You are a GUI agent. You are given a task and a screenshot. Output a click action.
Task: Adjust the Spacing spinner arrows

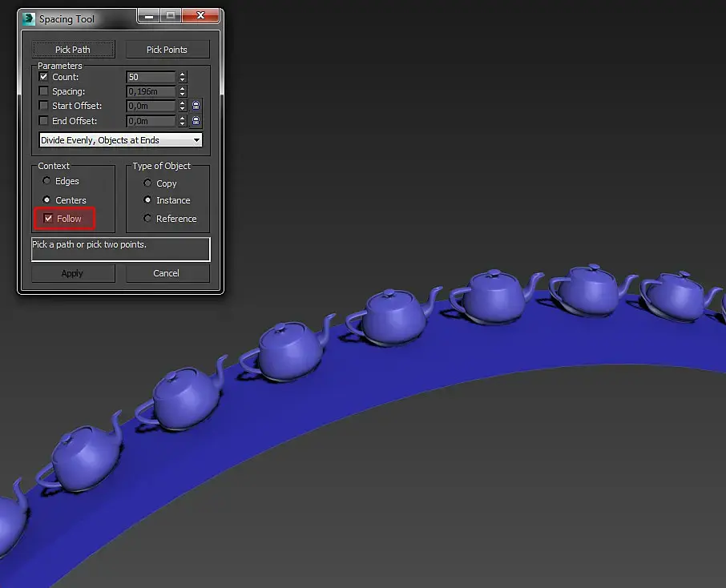pos(183,91)
